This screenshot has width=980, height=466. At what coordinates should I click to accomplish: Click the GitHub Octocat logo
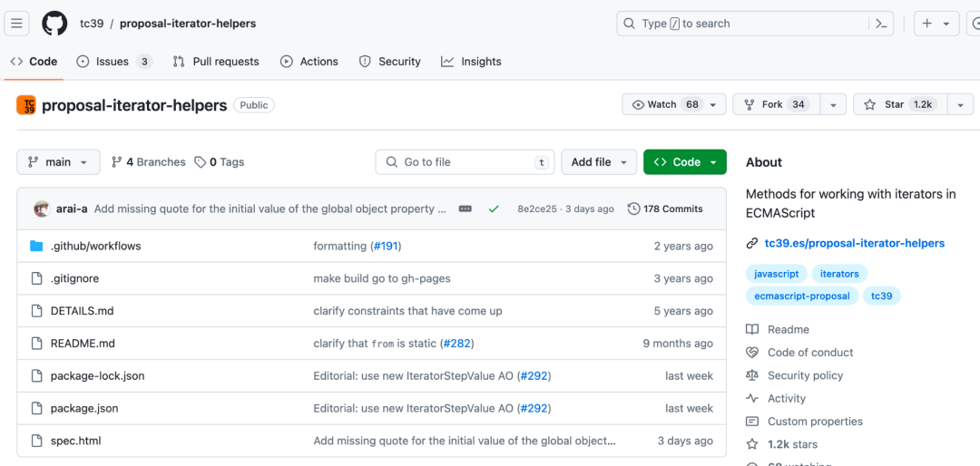54,24
